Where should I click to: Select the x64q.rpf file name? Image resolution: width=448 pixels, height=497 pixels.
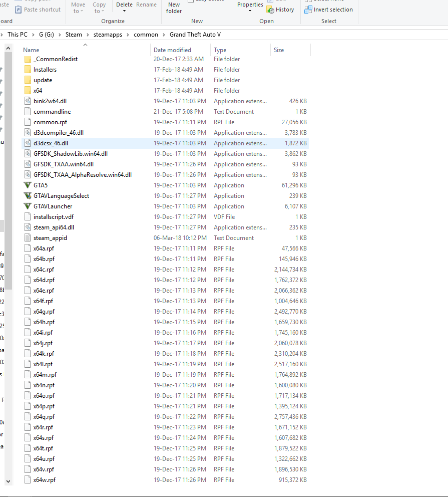tap(44, 417)
